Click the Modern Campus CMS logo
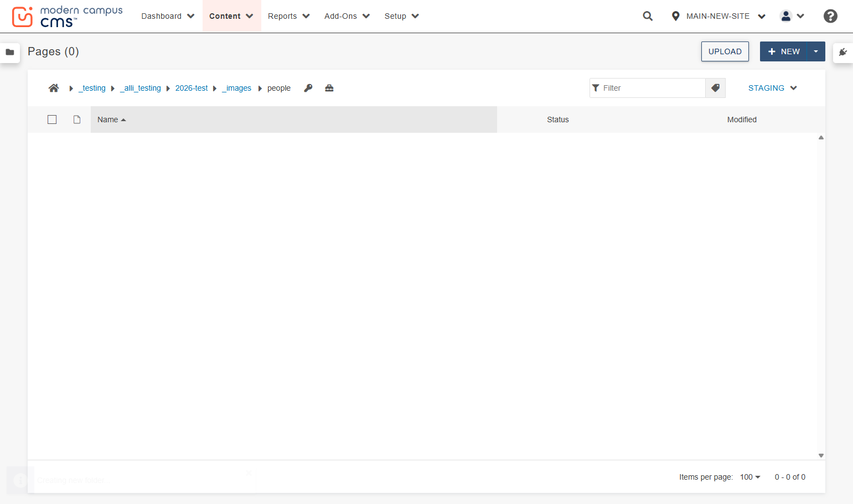Viewport: 853px width, 504px height. pyautogui.click(x=67, y=17)
